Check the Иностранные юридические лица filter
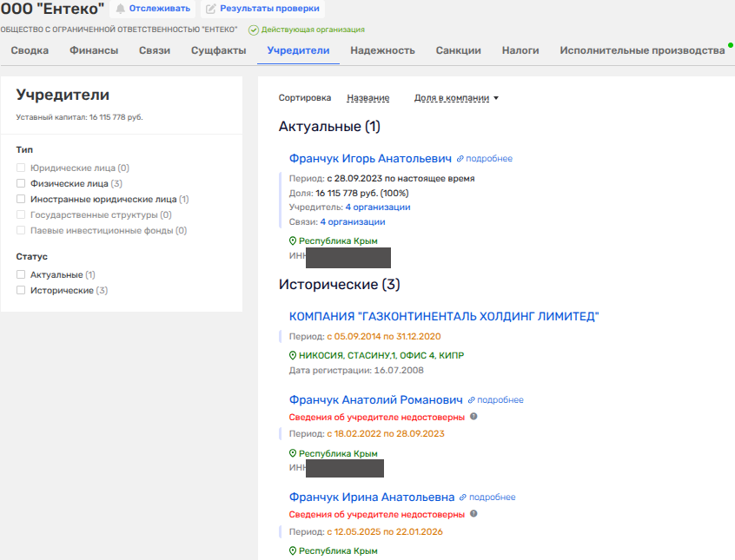 pyautogui.click(x=21, y=199)
